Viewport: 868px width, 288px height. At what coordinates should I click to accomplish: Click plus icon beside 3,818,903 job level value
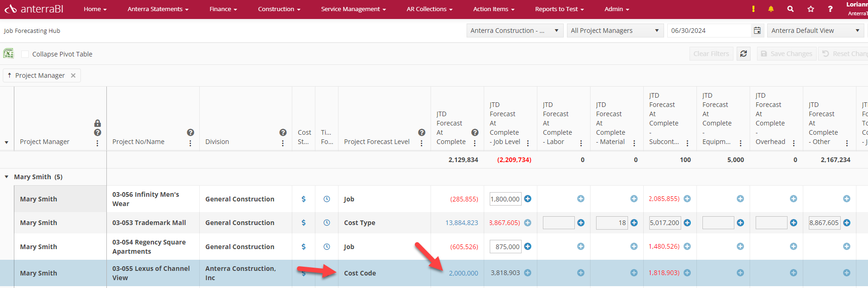[x=528, y=273]
